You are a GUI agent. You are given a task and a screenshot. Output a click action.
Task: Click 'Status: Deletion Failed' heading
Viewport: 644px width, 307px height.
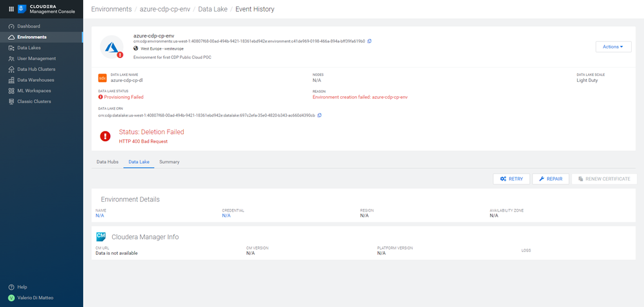(x=151, y=132)
